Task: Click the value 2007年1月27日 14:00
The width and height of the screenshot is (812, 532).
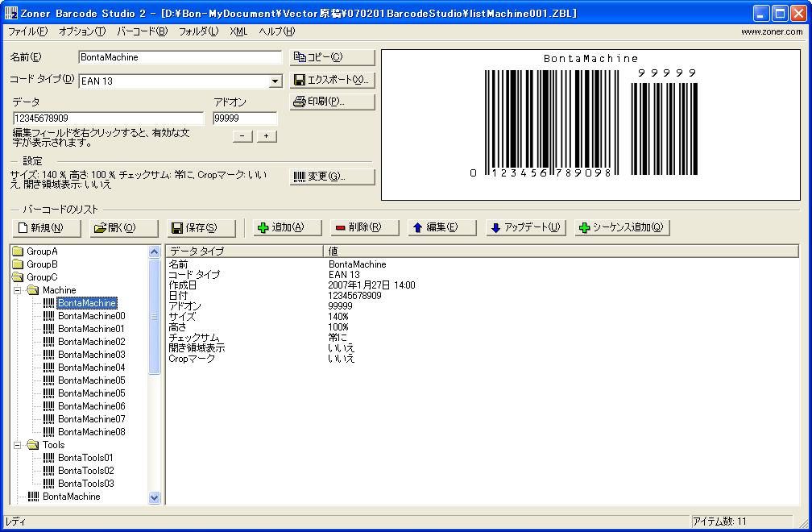Action: point(372,285)
